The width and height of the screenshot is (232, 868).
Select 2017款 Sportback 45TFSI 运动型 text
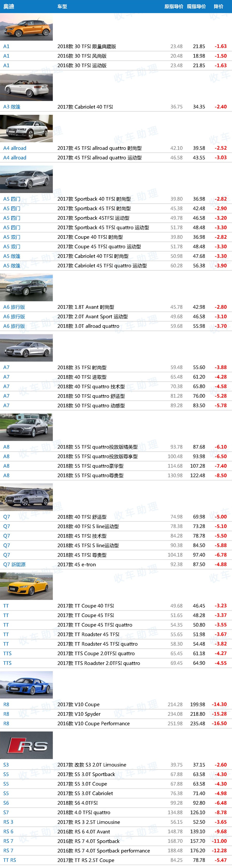click(93, 218)
